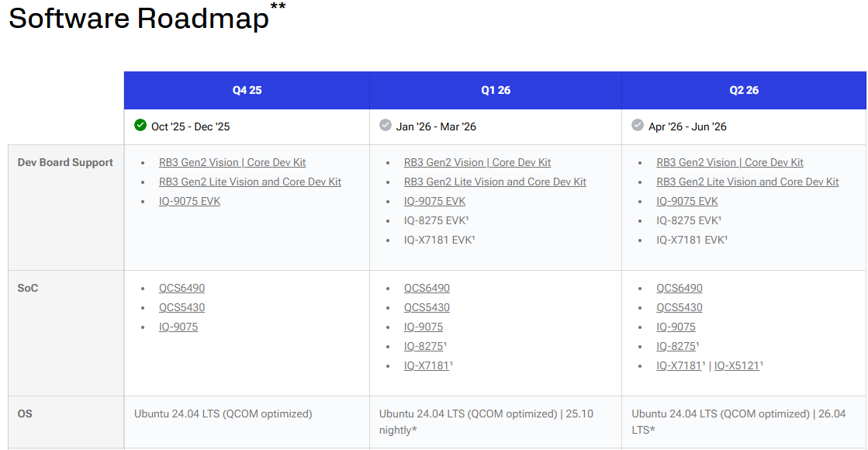Open QCS5430 SoC link in Q4 25 column
The width and height of the screenshot is (868, 450).
pyautogui.click(x=182, y=307)
